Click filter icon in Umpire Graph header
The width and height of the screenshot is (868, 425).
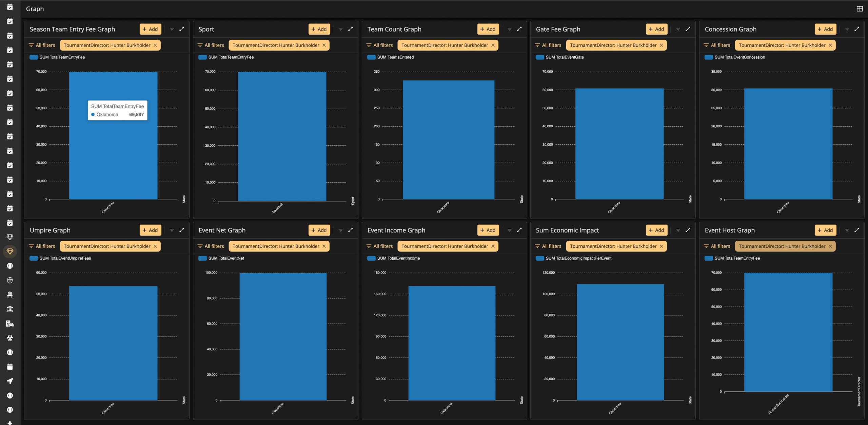coord(172,230)
